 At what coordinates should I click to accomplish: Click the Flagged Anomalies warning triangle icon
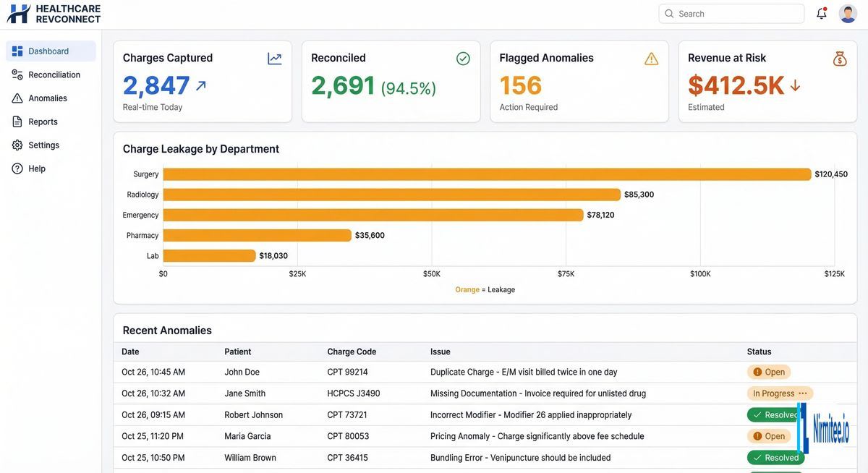point(651,58)
